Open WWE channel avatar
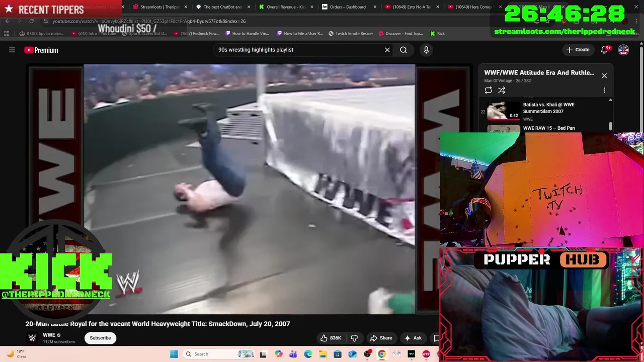 click(32, 338)
